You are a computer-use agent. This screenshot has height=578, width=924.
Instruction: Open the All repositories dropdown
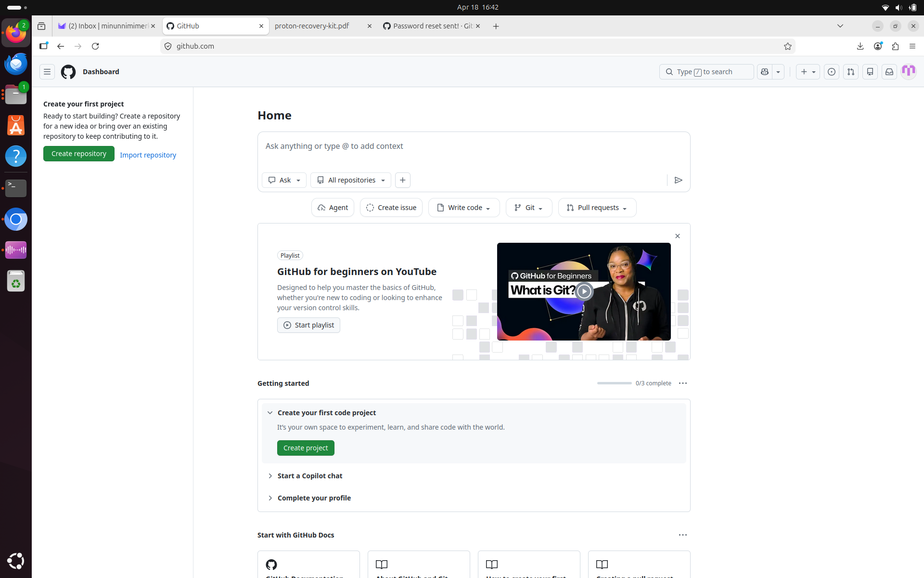coord(350,180)
